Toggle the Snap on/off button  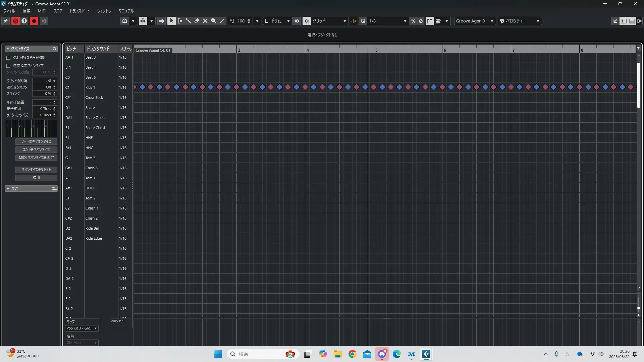(x=307, y=21)
